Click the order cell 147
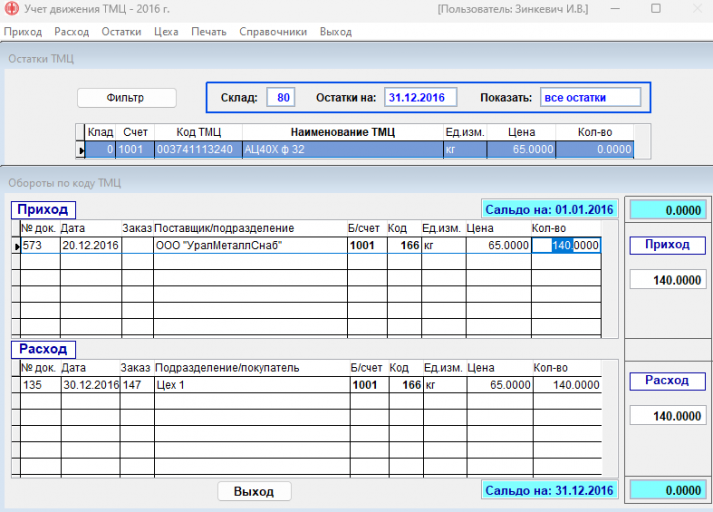Image resolution: width=713 pixels, height=512 pixels. click(137, 385)
